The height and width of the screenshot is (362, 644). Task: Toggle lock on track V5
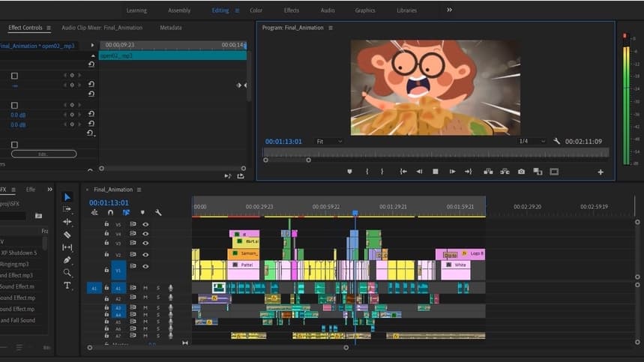tap(106, 224)
